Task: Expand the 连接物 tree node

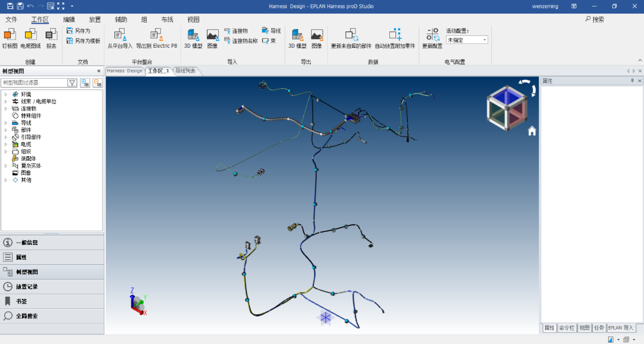Action: (x=6, y=109)
